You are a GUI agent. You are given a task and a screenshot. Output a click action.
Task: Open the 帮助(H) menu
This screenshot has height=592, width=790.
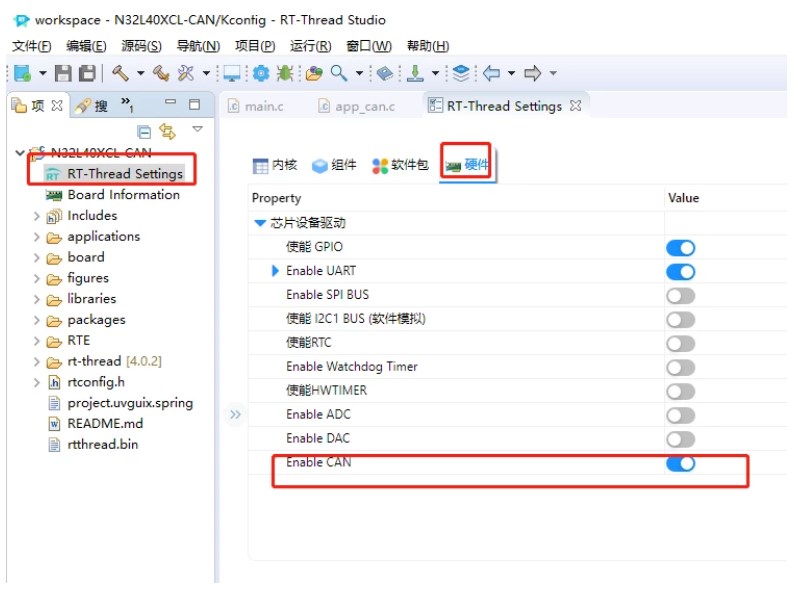tap(428, 46)
